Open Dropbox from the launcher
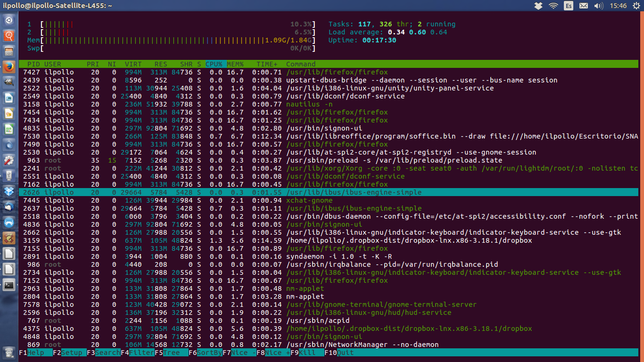Image resolution: width=644 pixels, height=362 pixels. [9, 191]
